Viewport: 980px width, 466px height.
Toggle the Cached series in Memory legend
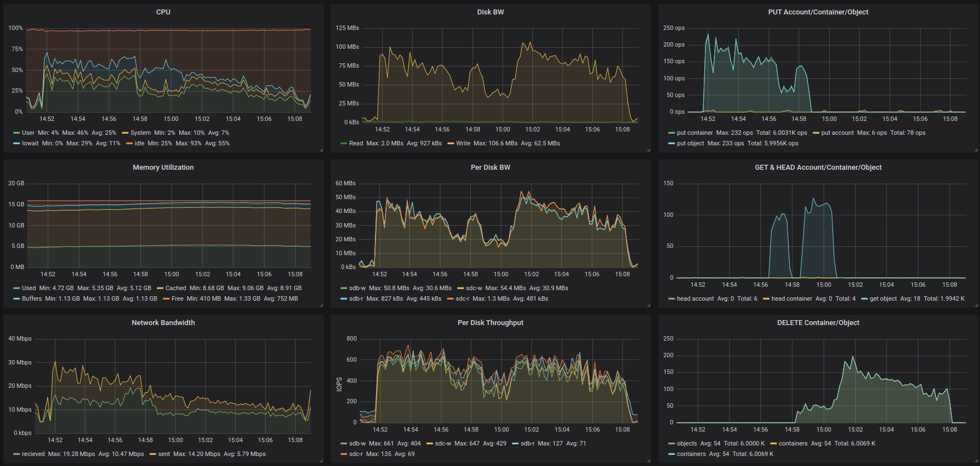175,288
